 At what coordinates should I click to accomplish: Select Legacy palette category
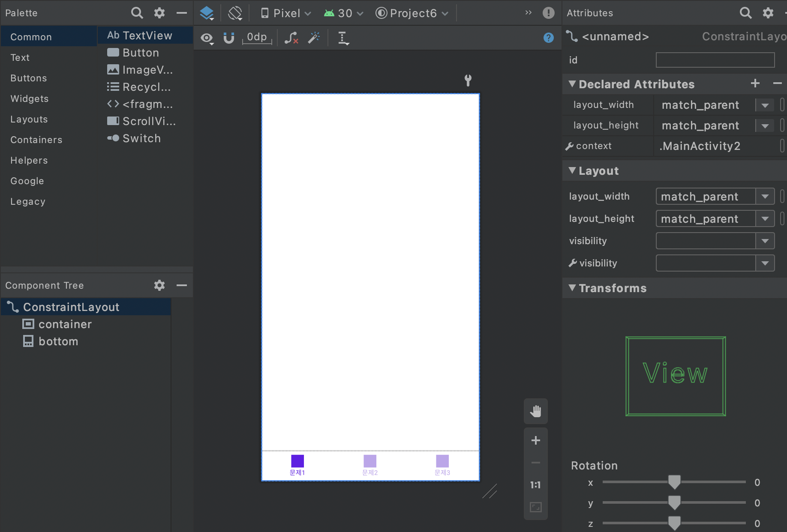(49, 201)
